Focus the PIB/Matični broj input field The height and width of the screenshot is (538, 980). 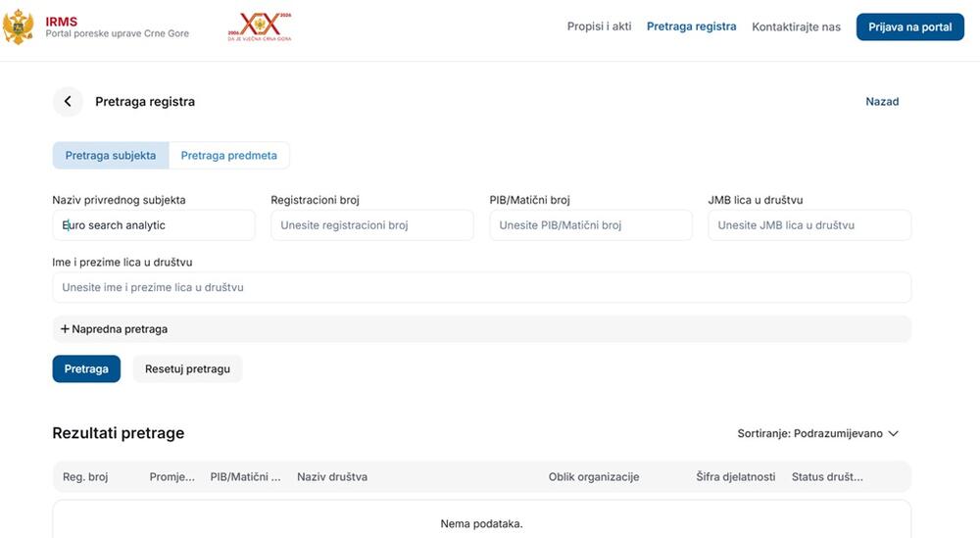(x=591, y=225)
